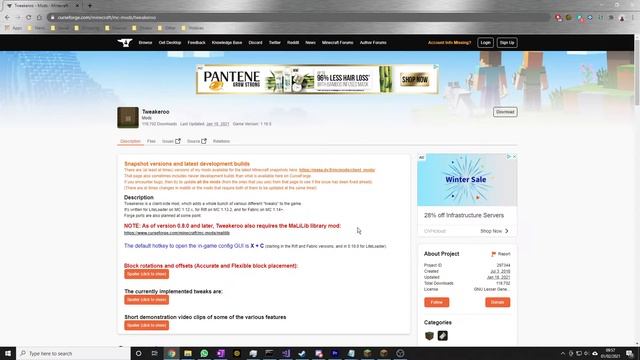Click the CurseForge anvil logo

point(125,42)
